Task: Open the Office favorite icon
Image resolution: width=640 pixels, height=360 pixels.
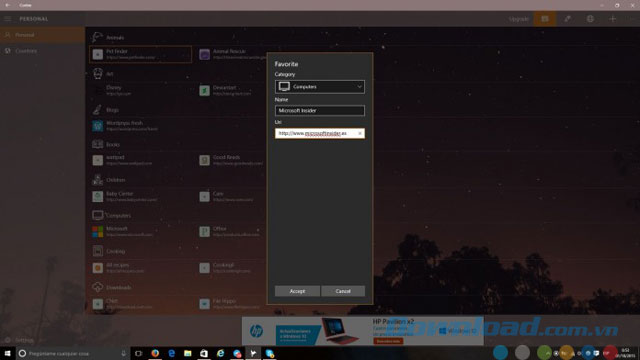Action: click(204, 231)
